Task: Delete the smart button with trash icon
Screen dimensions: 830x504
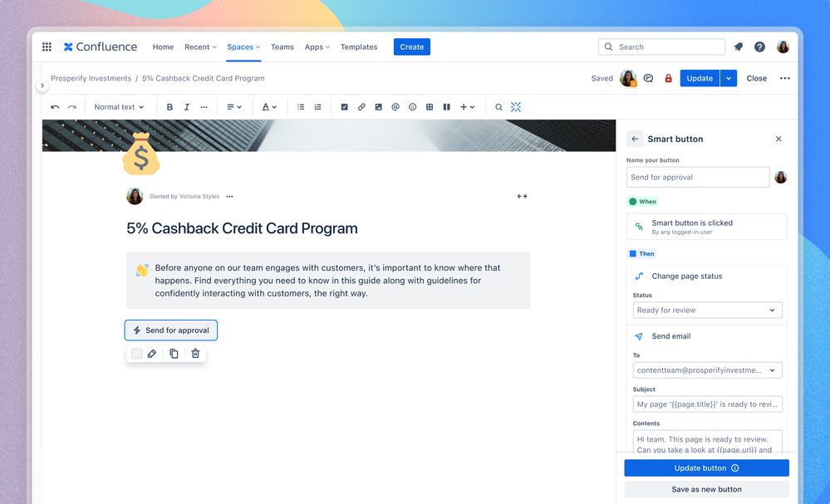Action: [195, 353]
